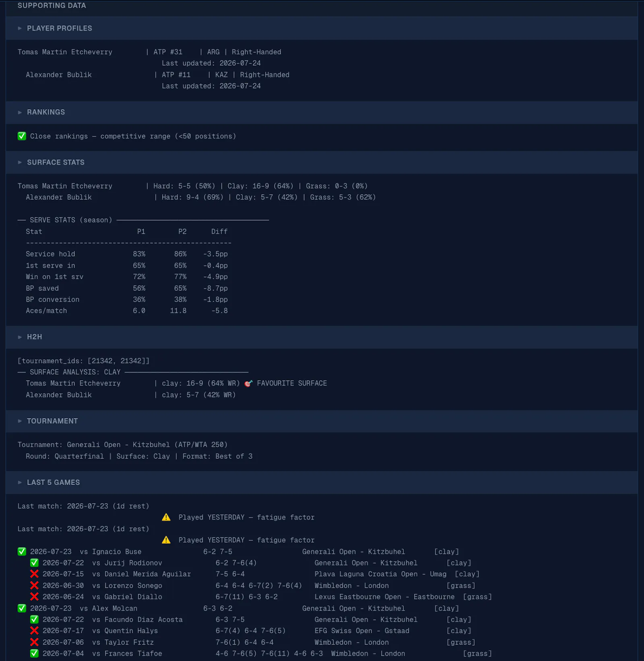Select Tomas Martin Etcheverry in player profiles
Screen dimensions: 644x661
tap(65, 52)
